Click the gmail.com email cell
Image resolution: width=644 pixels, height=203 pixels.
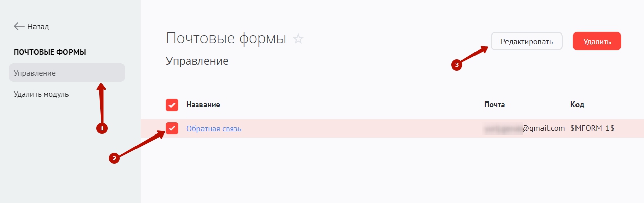click(x=525, y=128)
